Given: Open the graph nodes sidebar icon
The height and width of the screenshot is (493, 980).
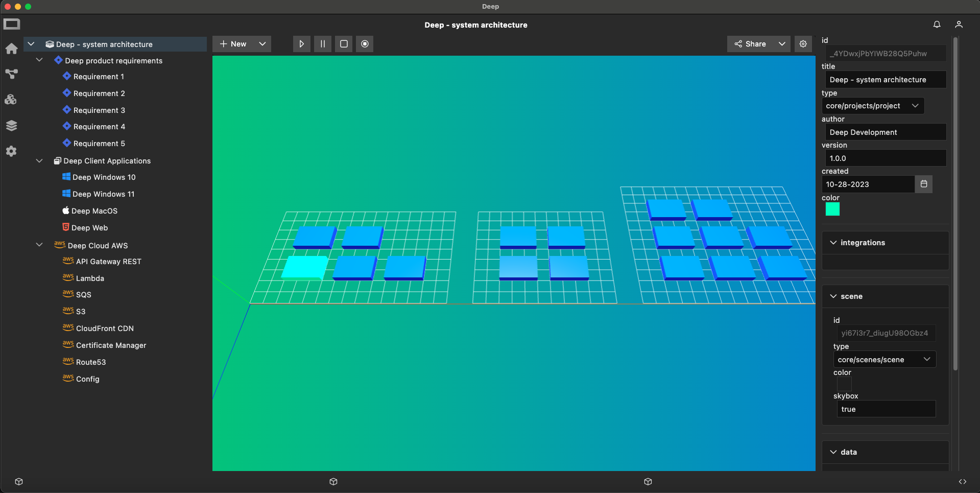Looking at the screenshot, I should [11, 74].
